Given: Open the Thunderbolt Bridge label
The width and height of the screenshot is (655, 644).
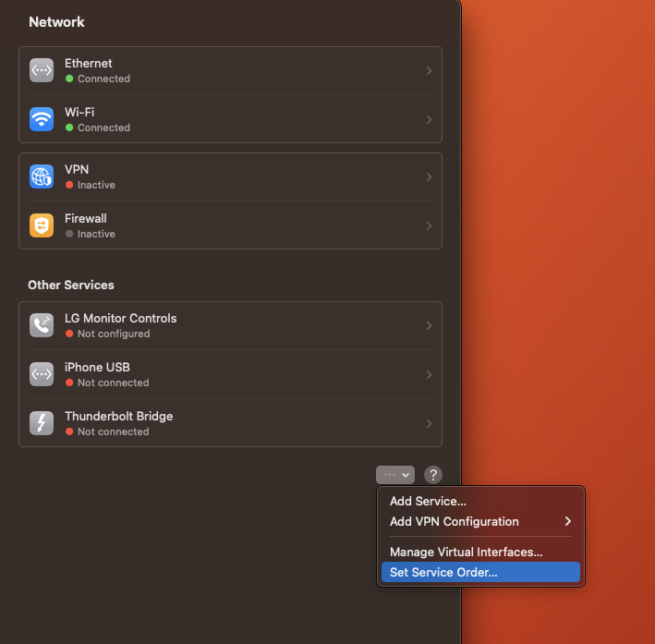Looking at the screenshot, I should (x=118, y=416).
